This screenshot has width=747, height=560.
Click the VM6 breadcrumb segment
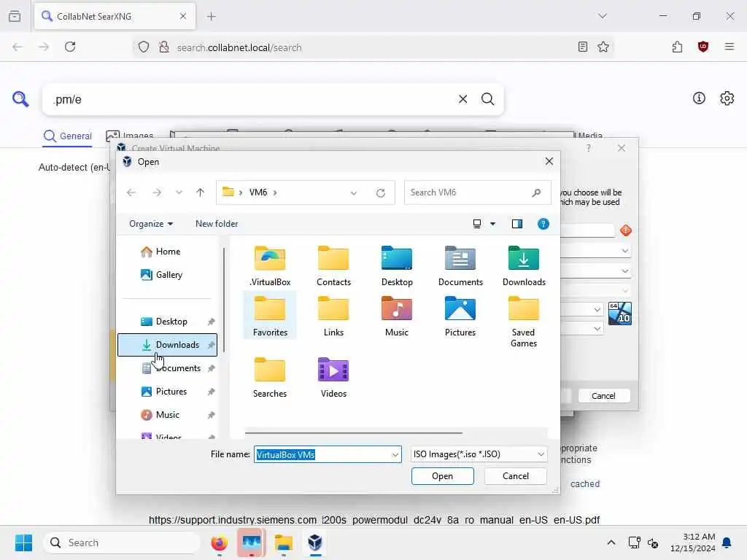pyautogui.click(x=258, y=192)
